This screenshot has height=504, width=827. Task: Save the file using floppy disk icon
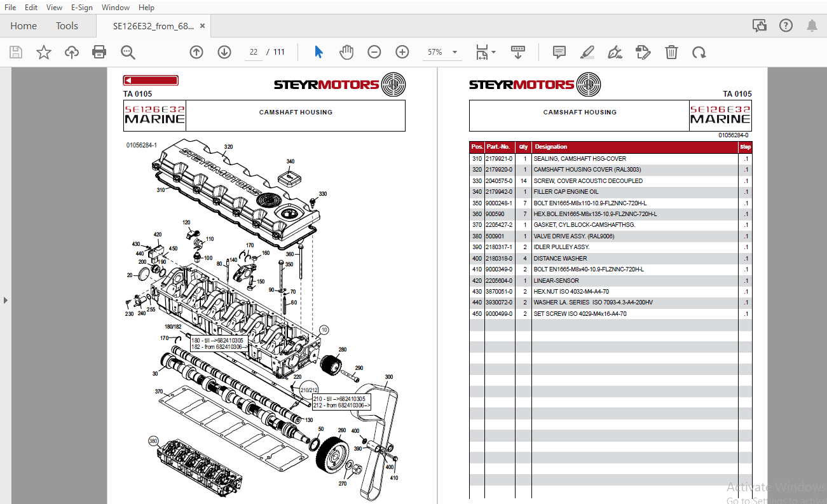16,52
